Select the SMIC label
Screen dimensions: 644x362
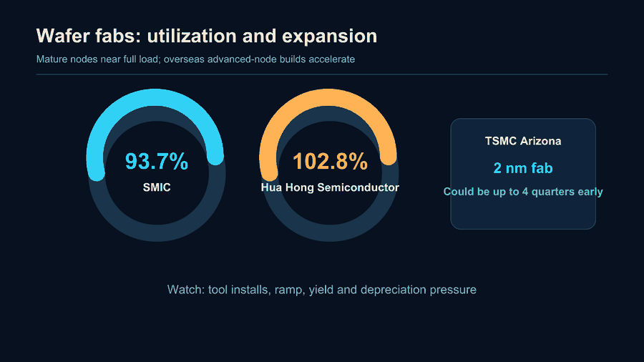[157, 187]
